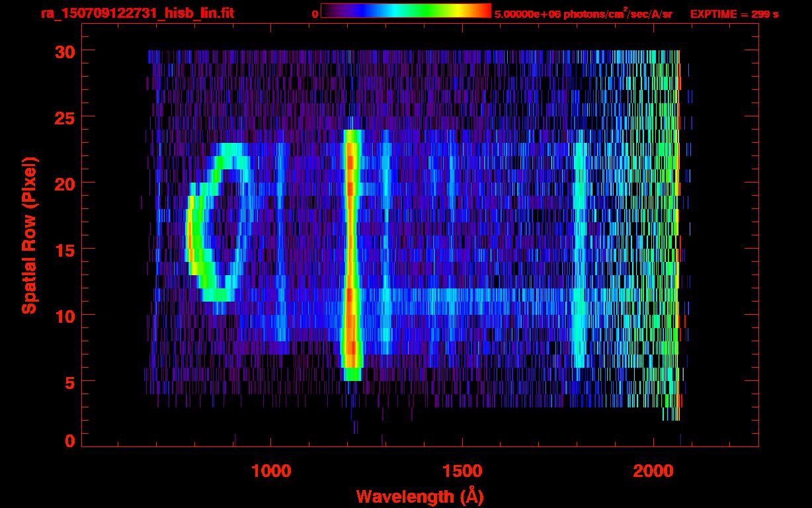Image resolution: width=812 pixels, height=508 pixels.
Task: Click the bright emission line near 1216 Å
Action: [x=351, y=255]
